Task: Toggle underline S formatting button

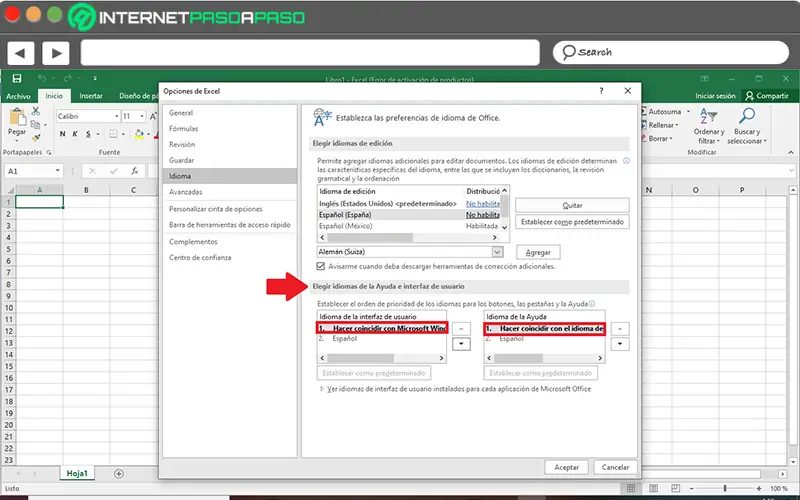Action: tap(88, 134)
